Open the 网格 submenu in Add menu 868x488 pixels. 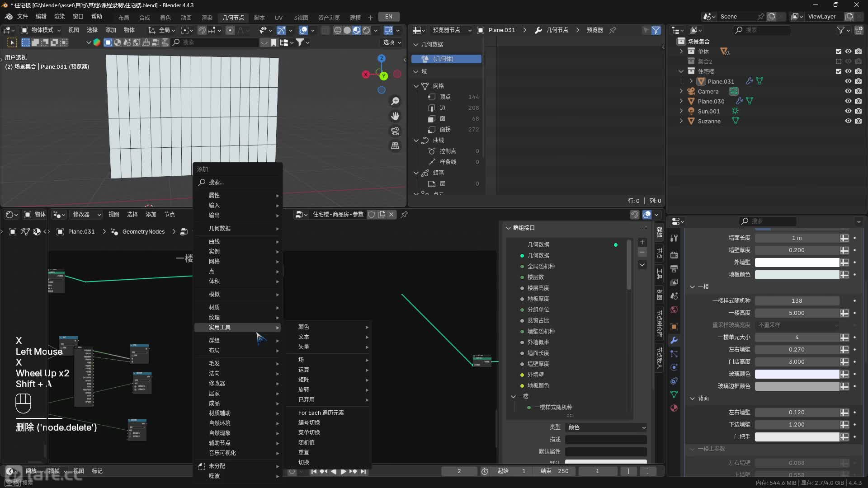pyautogui.click(x=237, y=262)
